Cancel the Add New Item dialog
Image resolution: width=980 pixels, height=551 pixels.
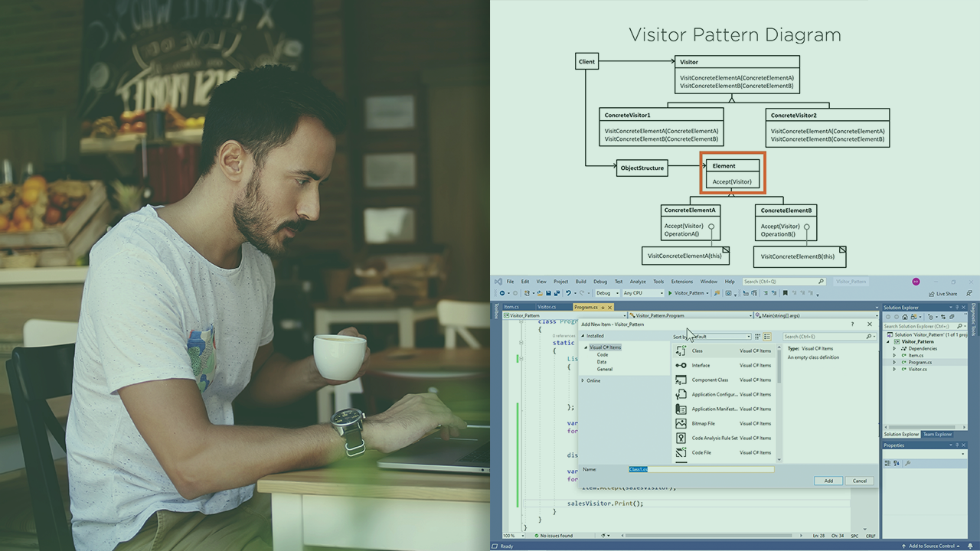tap(860, 481)
